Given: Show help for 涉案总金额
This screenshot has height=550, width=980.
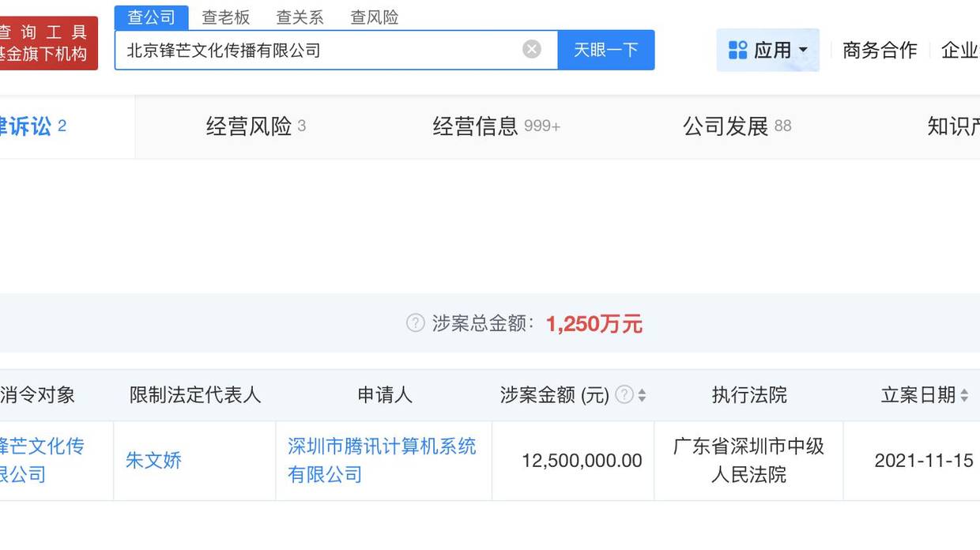Looking at the screenshot, I should pyautogui.click(x=415, y=323).
